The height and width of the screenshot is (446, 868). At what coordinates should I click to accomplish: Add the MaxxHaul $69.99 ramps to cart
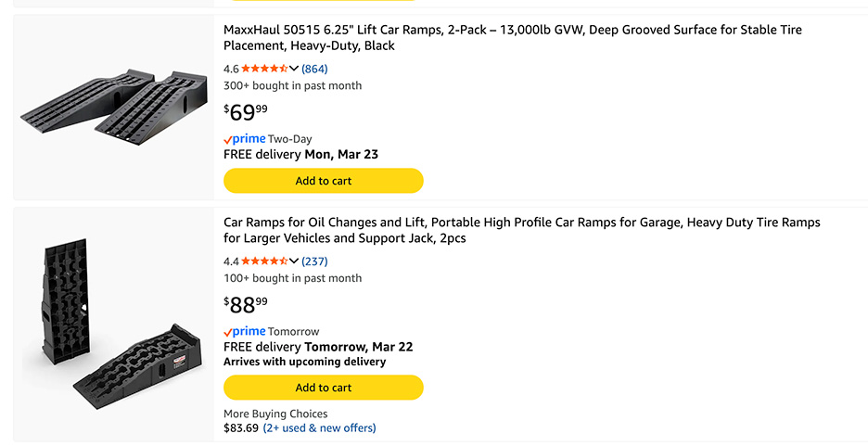[323, 181]
